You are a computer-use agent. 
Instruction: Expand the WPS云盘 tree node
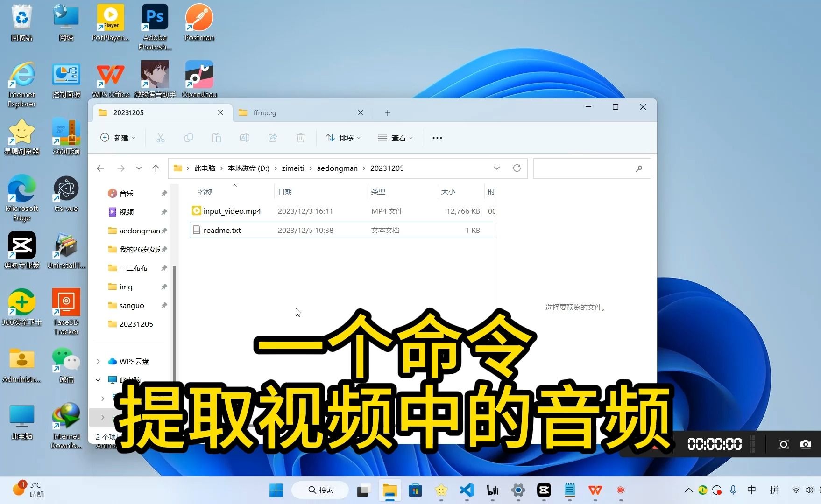tap(98, 361)
